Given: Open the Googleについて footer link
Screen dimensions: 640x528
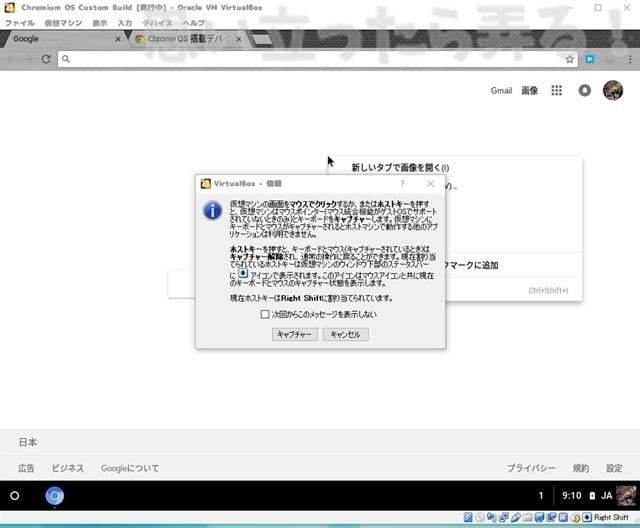Looking at the screenshot, I should click(x=130, y=468).
